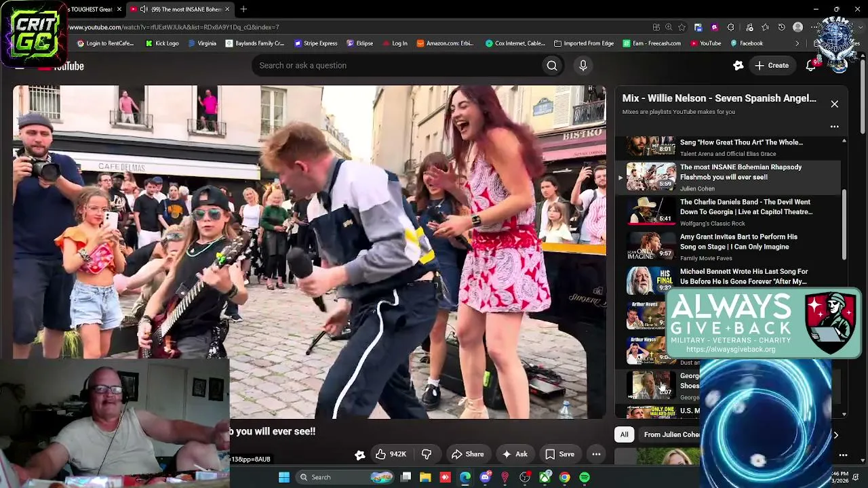Open 'Cox Internet, Cable...' bookmark
Screen dimensions: 868x488
click(x=515, y=43)
